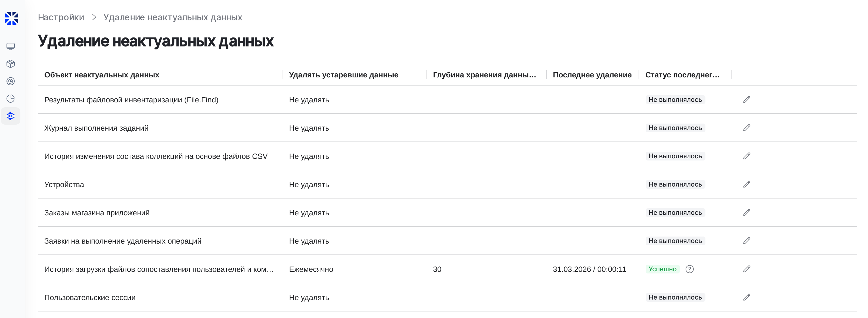The width and height of the screenshot is (868, 318).
Task: Open the settings chip sidebar icon
Action: coord(11,116)
